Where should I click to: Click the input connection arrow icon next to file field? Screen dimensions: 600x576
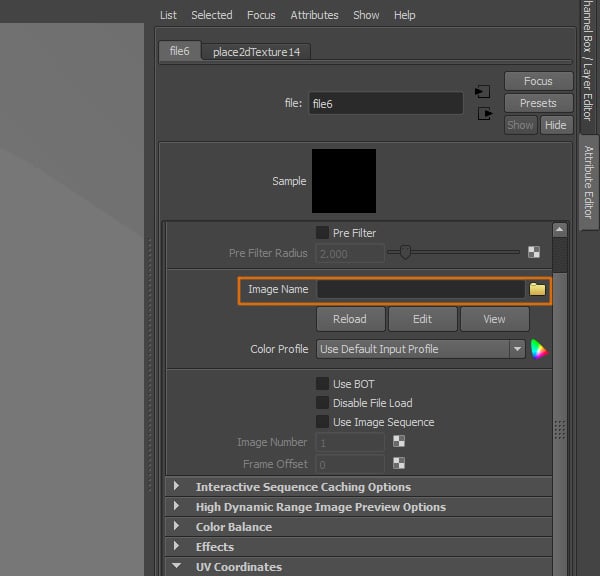[484, 93]
